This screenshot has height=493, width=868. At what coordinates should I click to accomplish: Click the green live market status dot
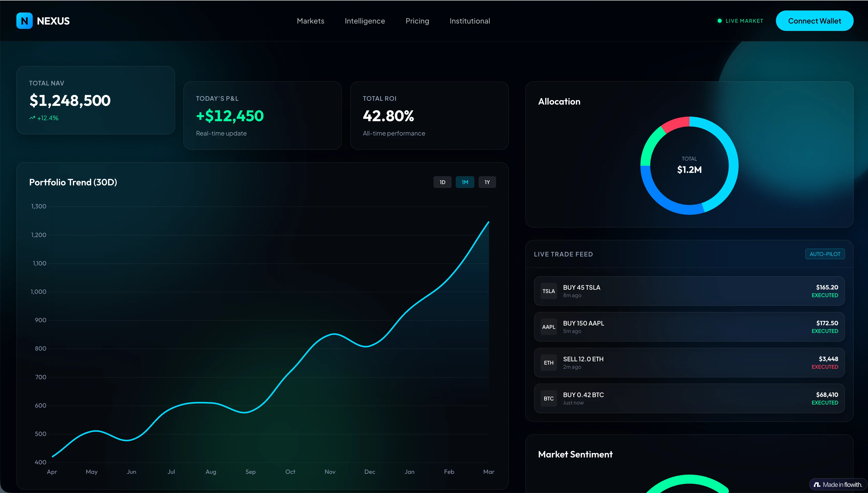pos(720,21)
